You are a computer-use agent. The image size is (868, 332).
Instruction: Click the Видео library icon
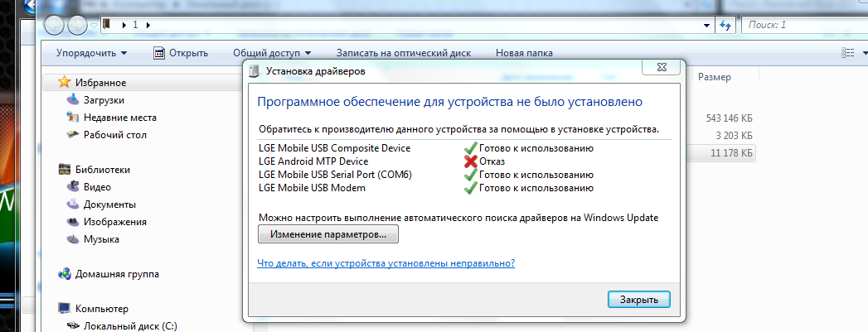pyautogui.click(x=73, y=187)
